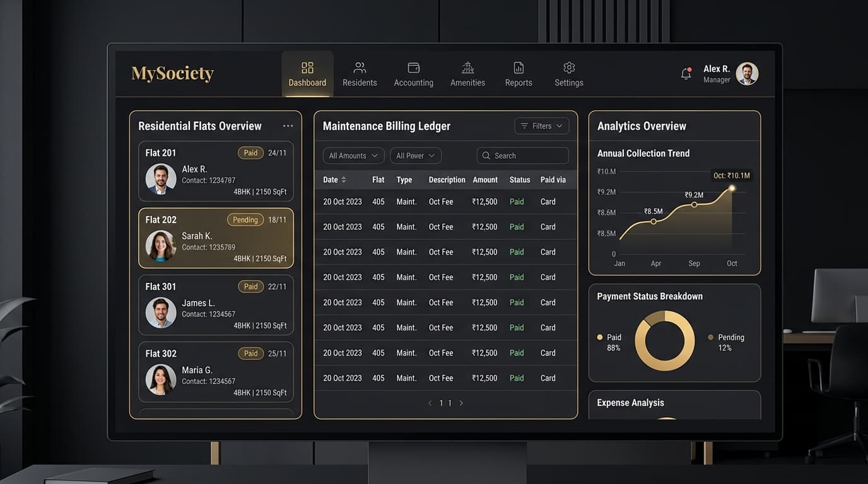
Task: Open Sarah K.'s photo in Flat 202
Action: point(161,246)
